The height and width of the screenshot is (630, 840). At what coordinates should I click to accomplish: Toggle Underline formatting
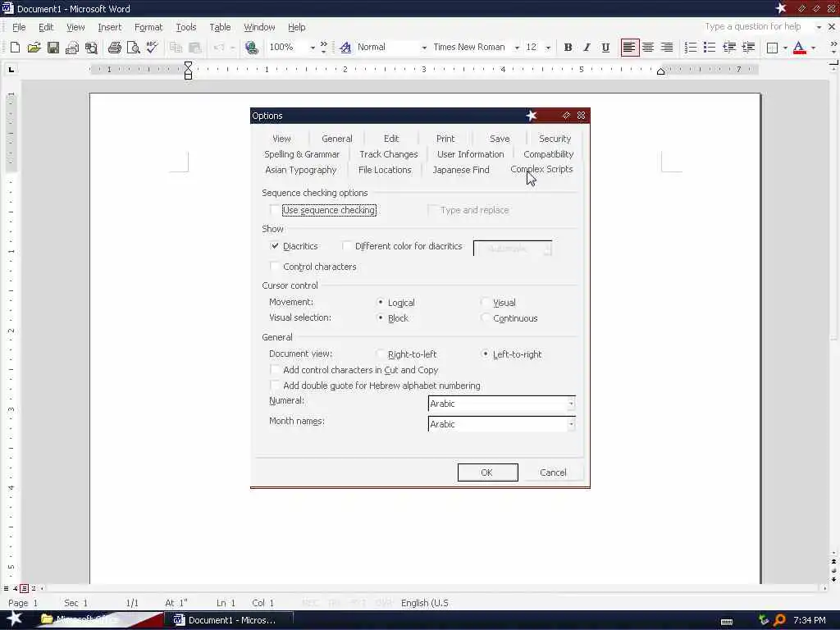tap(605, 48)
